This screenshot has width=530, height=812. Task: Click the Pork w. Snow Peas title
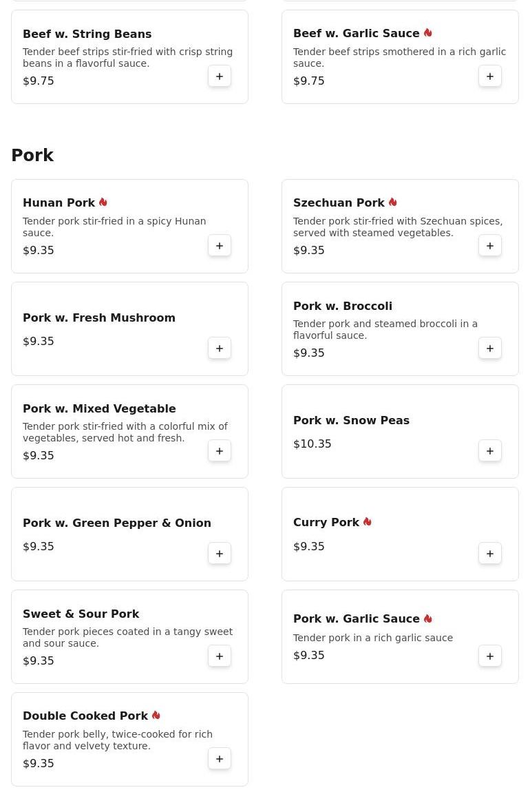click(x=351, y=420)
